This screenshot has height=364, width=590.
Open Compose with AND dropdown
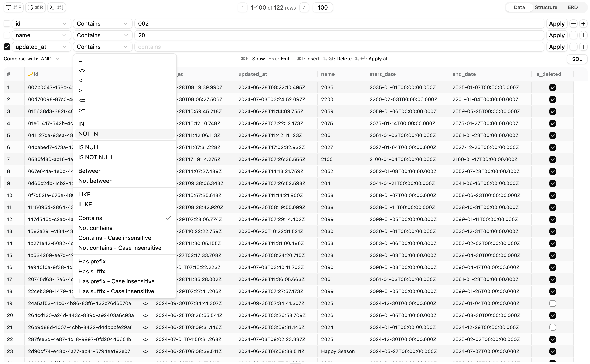pos(50,59)
